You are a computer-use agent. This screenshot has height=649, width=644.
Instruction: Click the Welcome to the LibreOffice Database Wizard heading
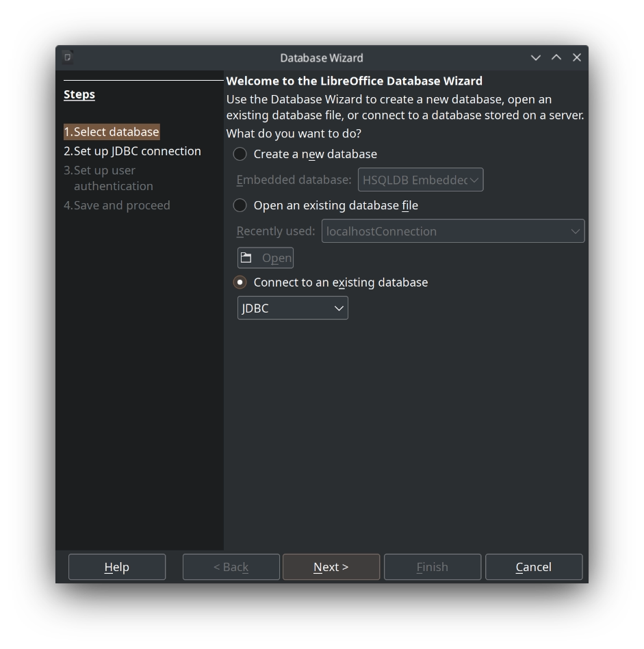354,81
